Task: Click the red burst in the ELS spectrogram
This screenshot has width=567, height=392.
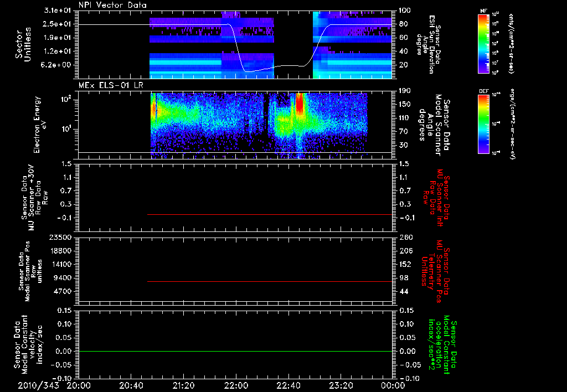Action: pos(300,104)
